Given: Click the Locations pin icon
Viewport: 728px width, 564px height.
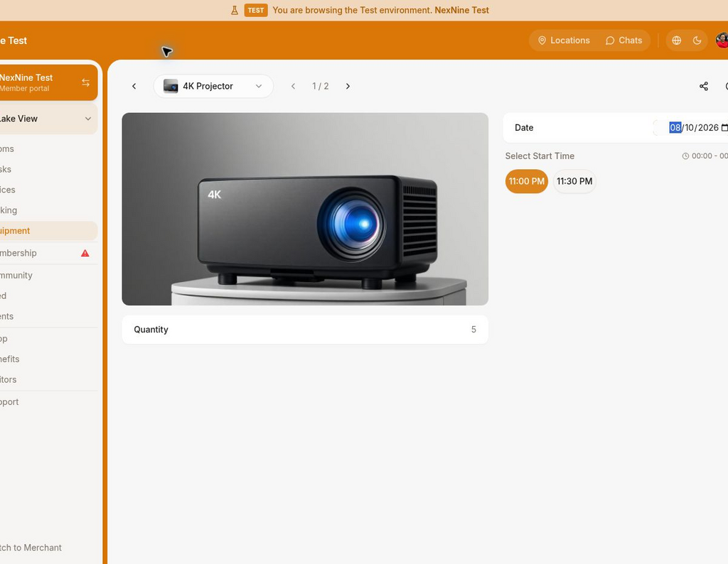Looking at the screenshot, I should (x=542, y=40).
